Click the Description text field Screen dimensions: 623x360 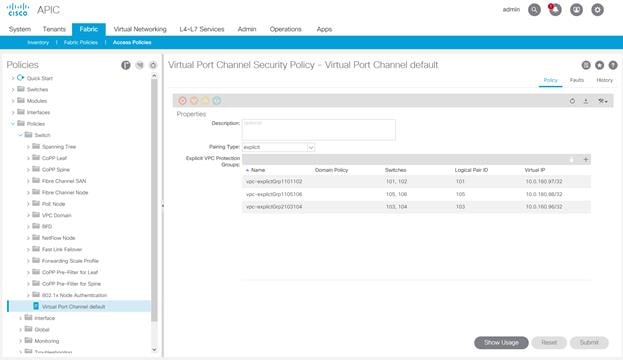pyautogui.click(x=319, y=130)
